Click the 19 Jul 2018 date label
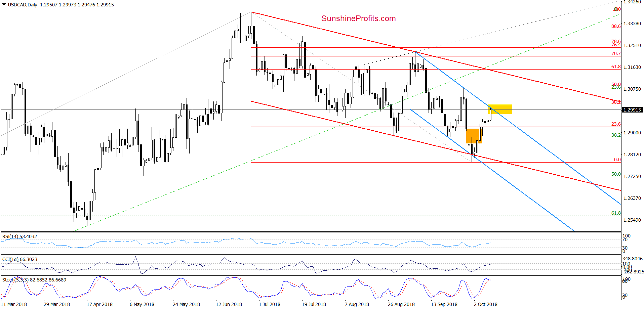Image resolution: width=644 pixels, height=309 pixels. tap(314, 304)
